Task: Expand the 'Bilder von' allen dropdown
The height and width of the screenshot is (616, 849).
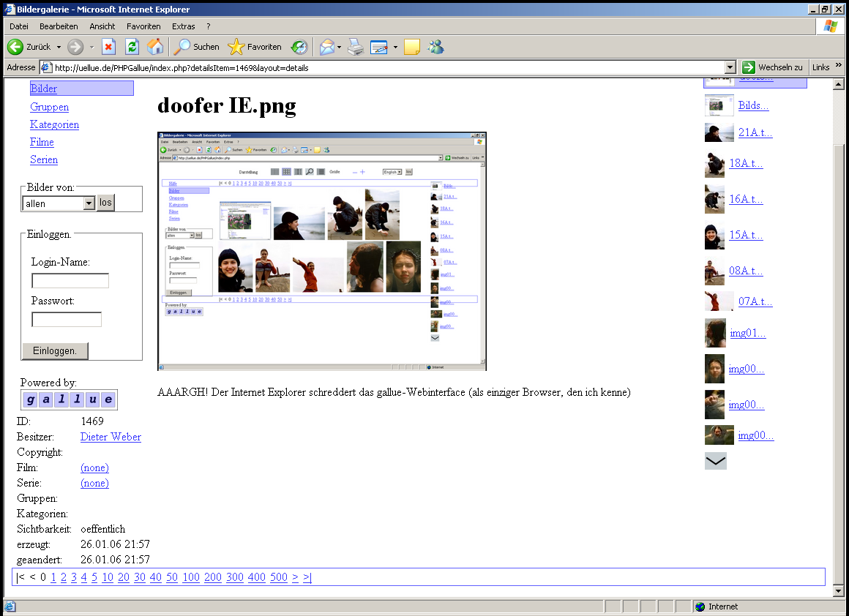Action: (x=89, y=203)
